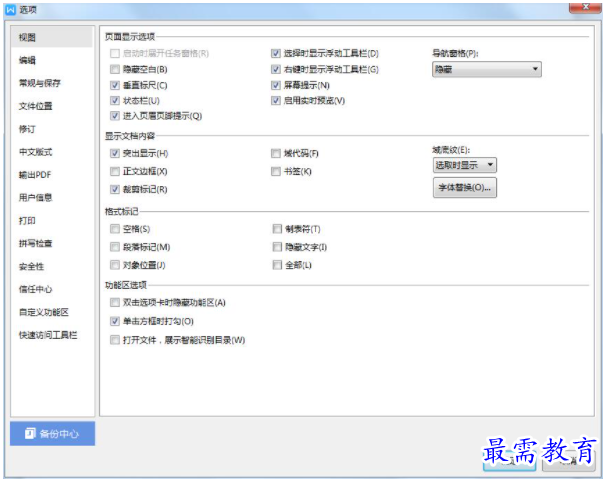Toggle 启动时展开任务窗格(R) checkbox

click(x=115, y=53)
